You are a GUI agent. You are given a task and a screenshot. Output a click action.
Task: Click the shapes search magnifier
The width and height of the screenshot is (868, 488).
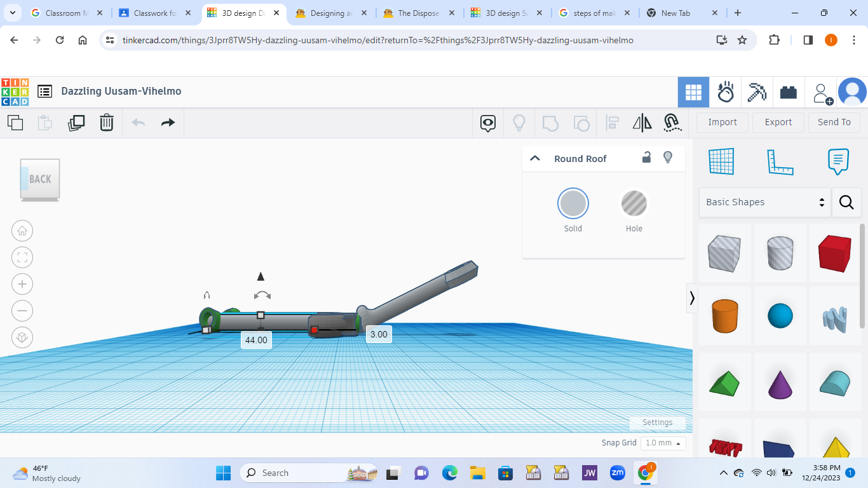coord(846,202)
